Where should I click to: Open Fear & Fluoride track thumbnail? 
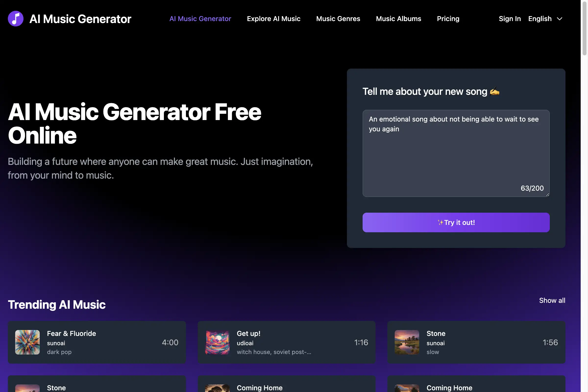[27, 342]
